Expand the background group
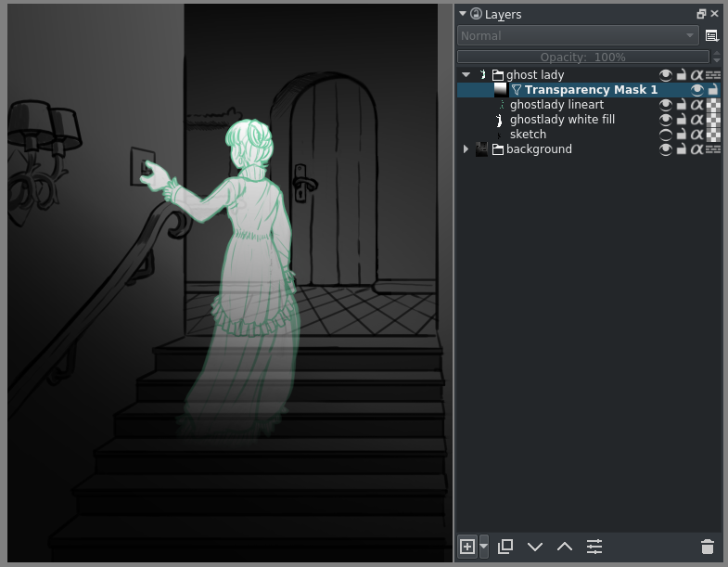The height and width of the screenshot is (567, 728). [466, 149]
